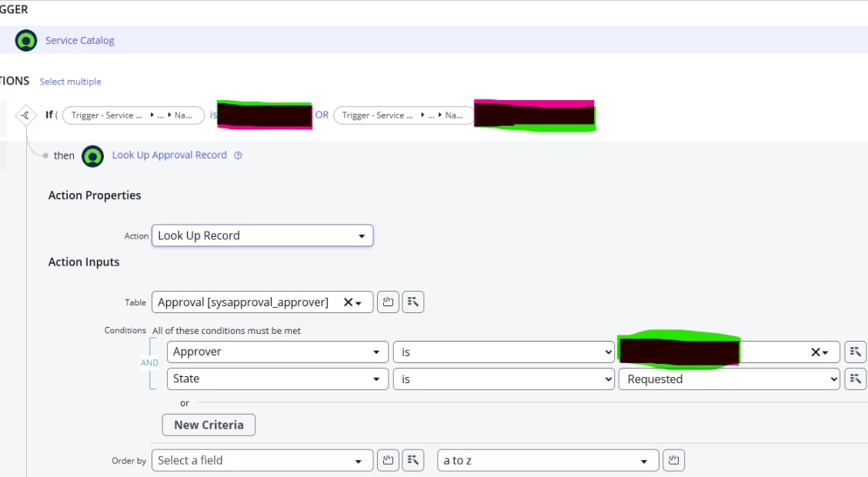The width and height of the screenshot is (868, 477).
Task: Open data pill picker for State condition row
Action: [855, 379]
